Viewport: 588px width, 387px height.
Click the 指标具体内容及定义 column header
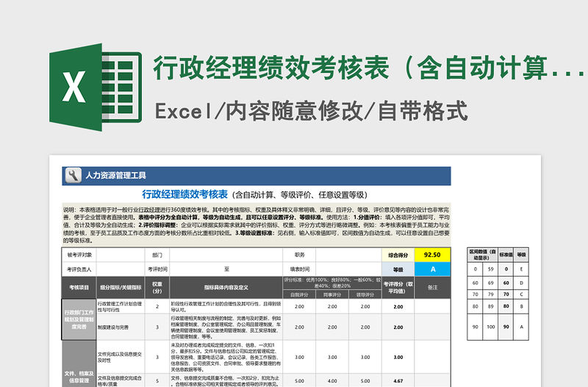[226, 288]
